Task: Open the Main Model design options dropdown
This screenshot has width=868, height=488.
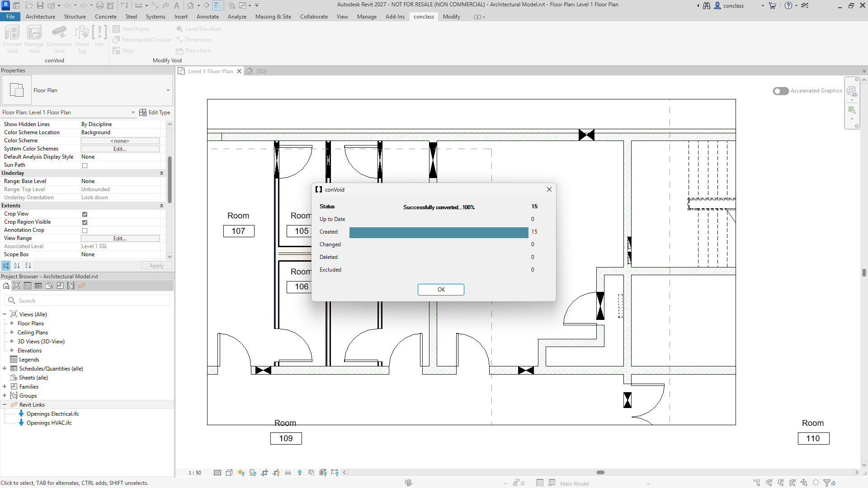Action: (x=648, y=483)
